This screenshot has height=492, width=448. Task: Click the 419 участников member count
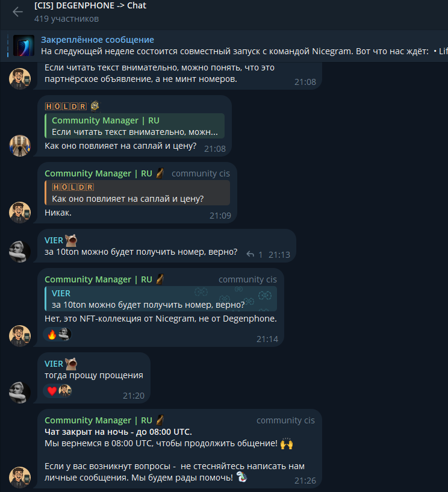66,19
